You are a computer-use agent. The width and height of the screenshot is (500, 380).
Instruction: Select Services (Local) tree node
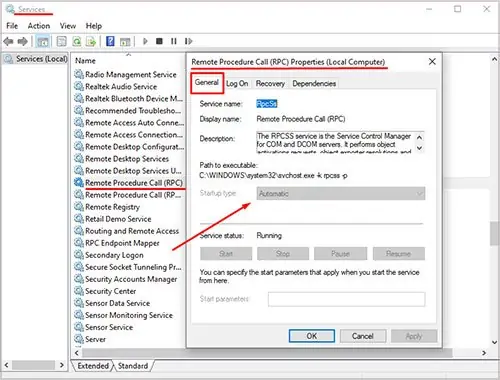point(36,59)
